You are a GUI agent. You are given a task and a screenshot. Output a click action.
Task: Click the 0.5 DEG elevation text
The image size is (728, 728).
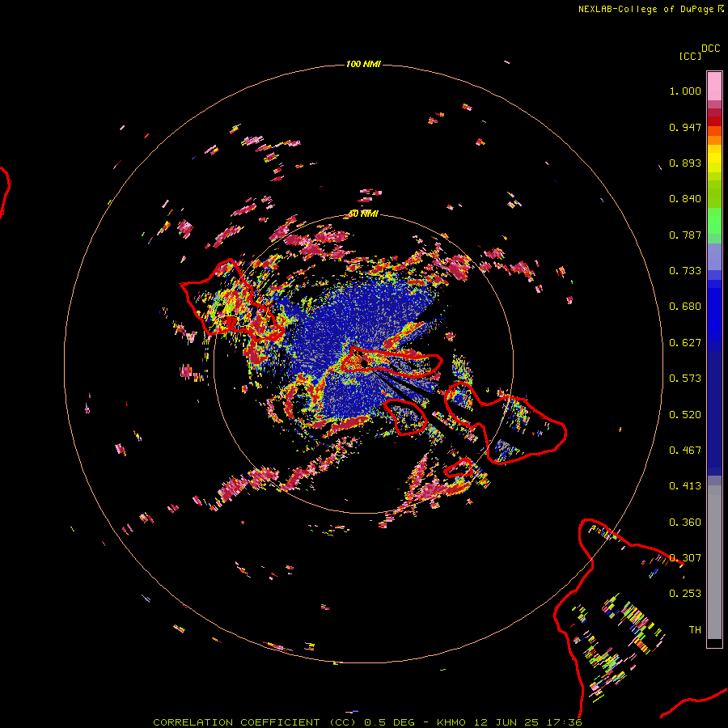pyautogui.click(x=389, y=722)
